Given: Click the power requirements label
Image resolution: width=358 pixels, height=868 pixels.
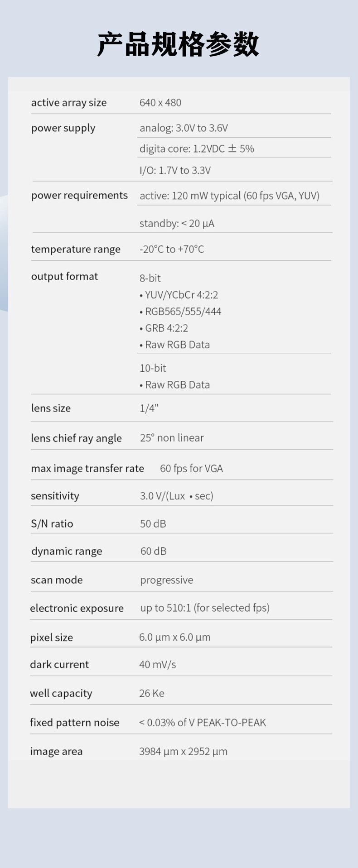Looking at the screenshot, I should [79, 196].
